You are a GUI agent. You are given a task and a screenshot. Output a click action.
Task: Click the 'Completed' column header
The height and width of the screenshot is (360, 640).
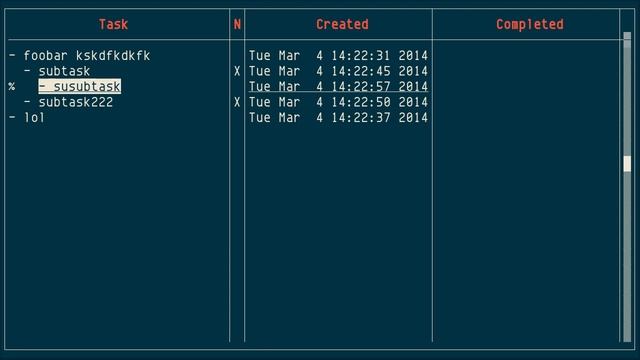530,24
